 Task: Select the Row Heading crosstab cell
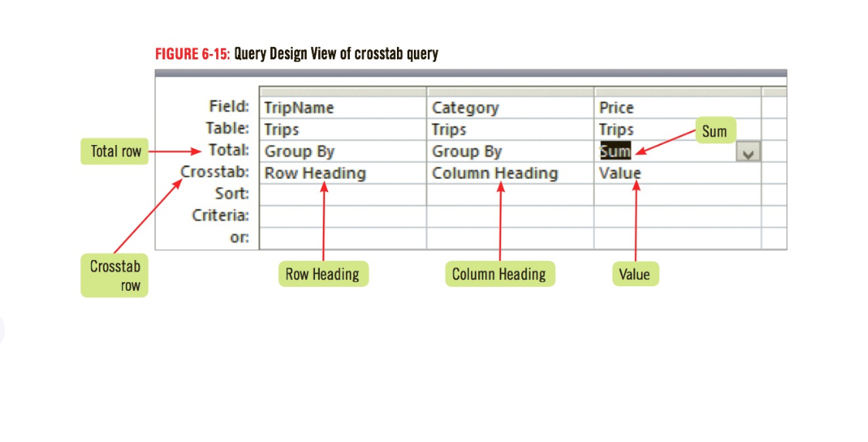(343, 173)
